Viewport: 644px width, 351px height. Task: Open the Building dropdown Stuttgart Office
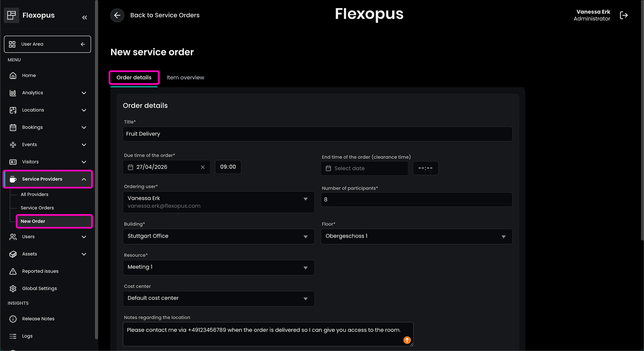click(218, 236)
